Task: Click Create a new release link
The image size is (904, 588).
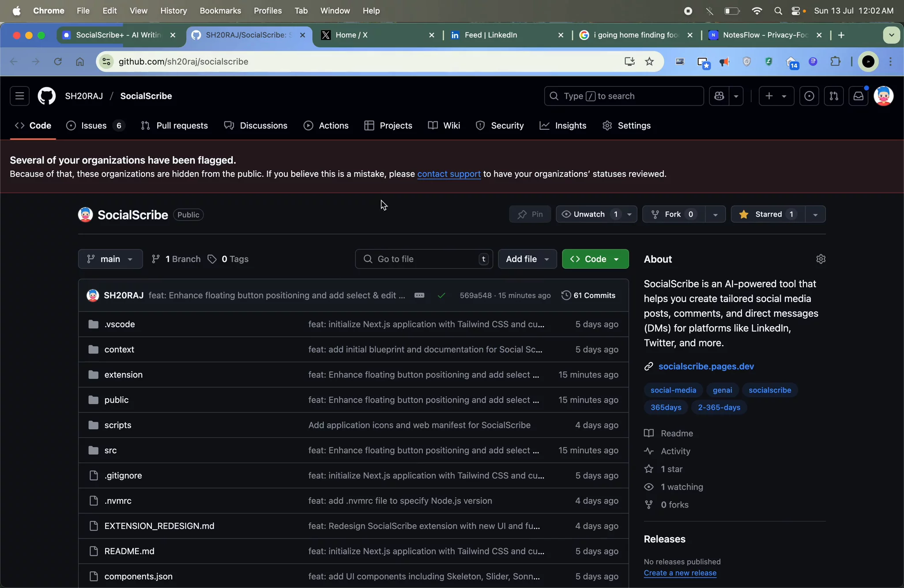Action: click(x=680, y=573)
